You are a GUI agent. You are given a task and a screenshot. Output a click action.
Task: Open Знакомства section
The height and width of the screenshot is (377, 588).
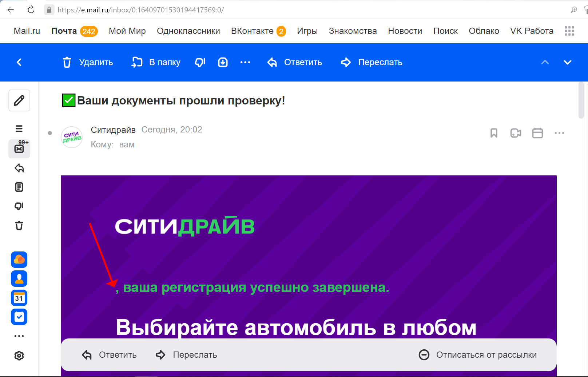pos(353,31)
